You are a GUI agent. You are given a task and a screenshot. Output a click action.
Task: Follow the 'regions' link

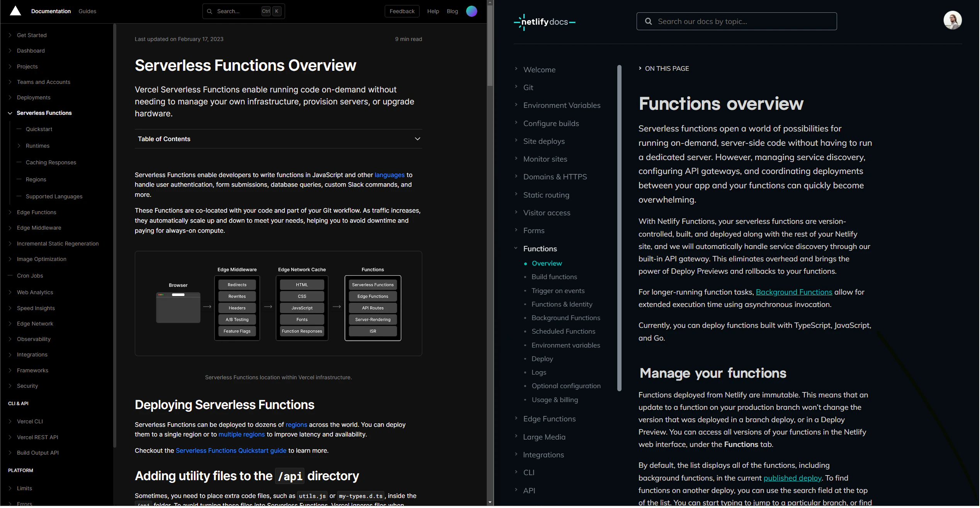point(296,424)
